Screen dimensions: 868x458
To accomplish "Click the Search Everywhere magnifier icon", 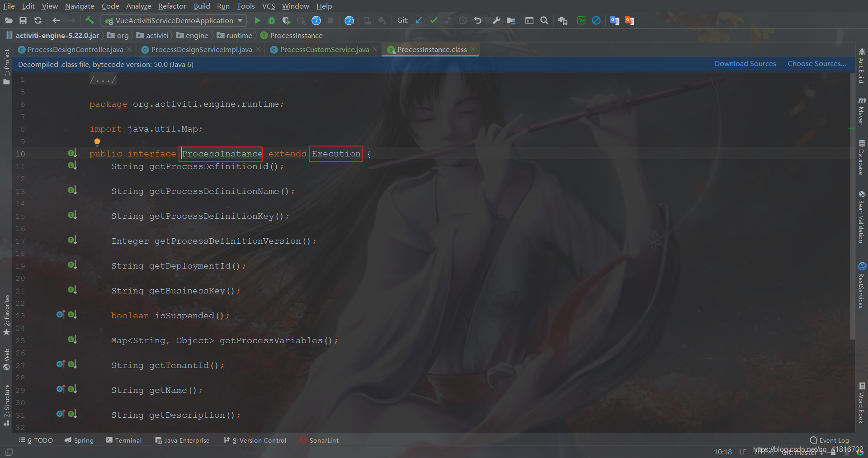I will point(544,20).
